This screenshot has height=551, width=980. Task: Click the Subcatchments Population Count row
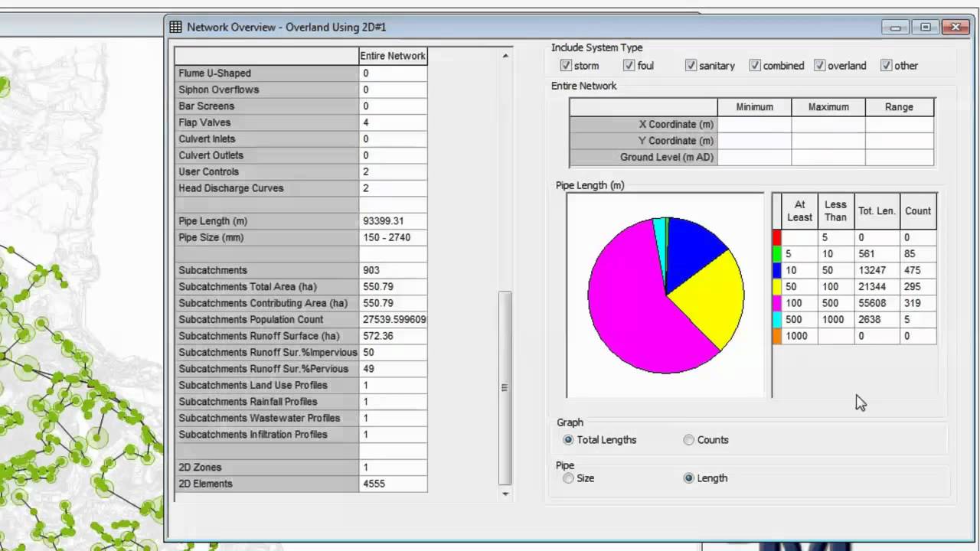[300, 320]
